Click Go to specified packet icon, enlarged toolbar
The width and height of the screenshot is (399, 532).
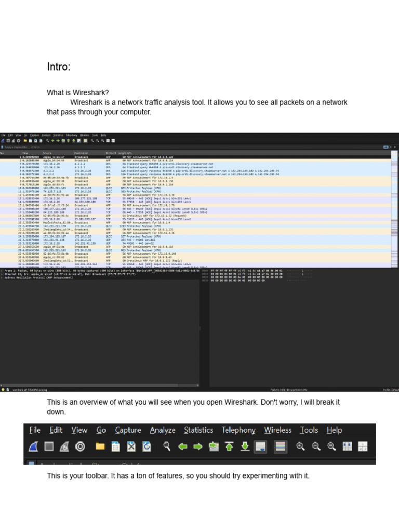coord(214,446)
